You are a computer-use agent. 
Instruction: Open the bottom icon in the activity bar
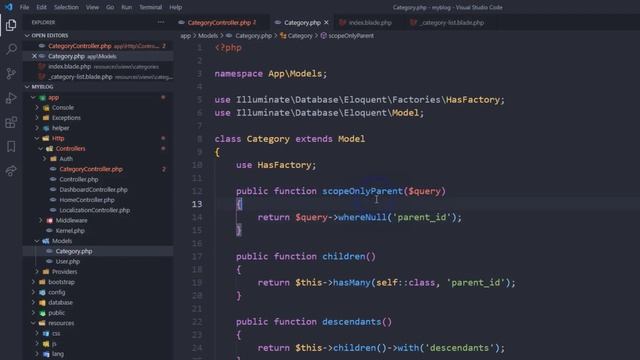(x=11, y=171)
